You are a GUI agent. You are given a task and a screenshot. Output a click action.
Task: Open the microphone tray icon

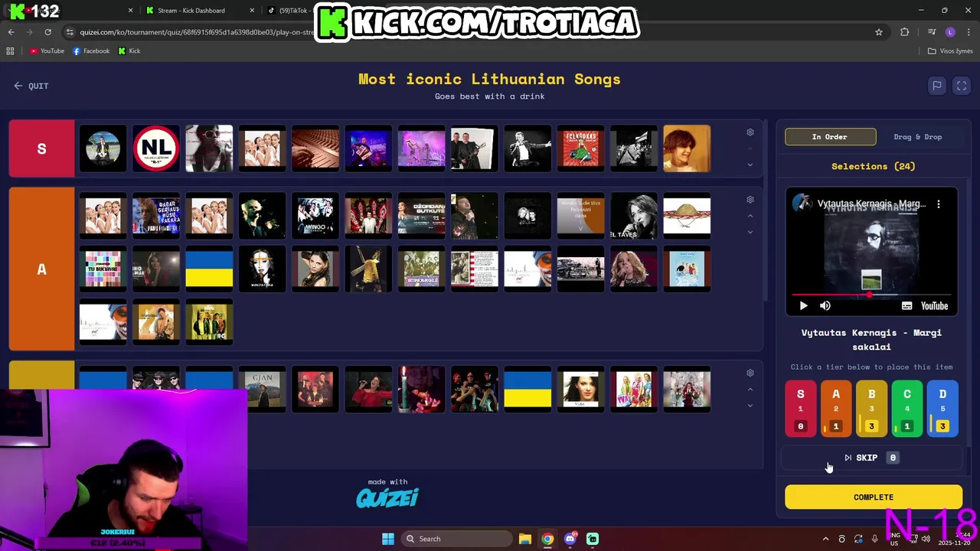(x=875, y=539)
